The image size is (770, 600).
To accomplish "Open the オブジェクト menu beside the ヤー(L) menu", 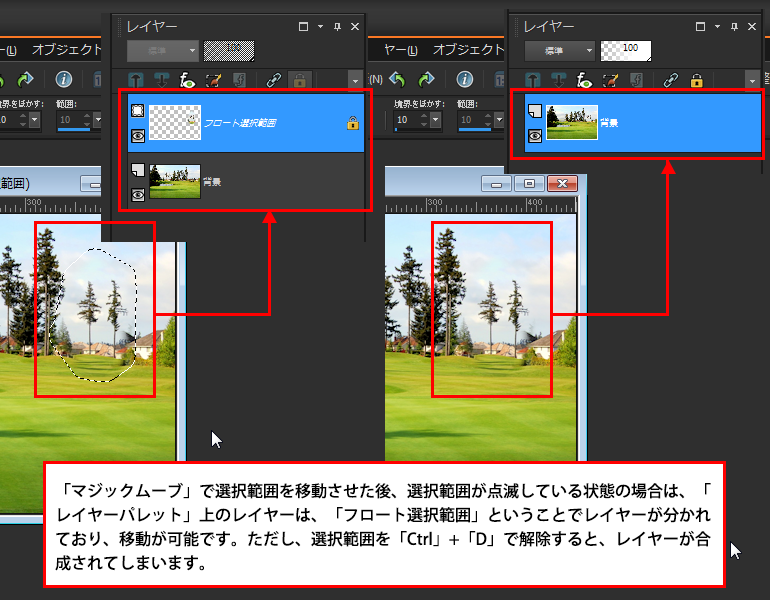I will [468, 50].
